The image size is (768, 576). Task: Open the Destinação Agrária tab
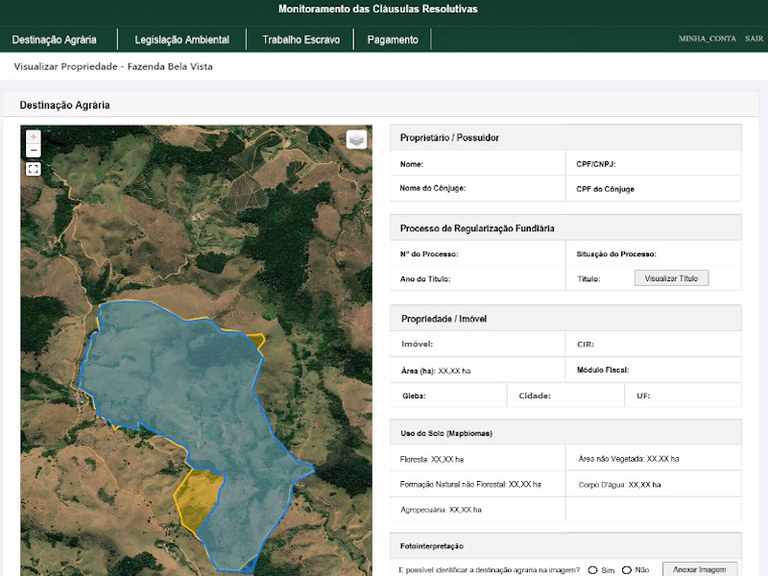pyautogui.click(x=54, y=40)
